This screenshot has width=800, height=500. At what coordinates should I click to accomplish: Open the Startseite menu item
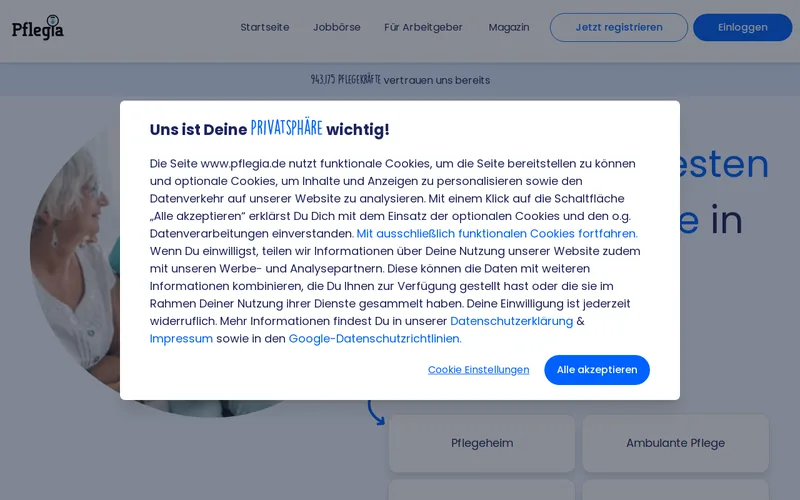click(265, 28)
